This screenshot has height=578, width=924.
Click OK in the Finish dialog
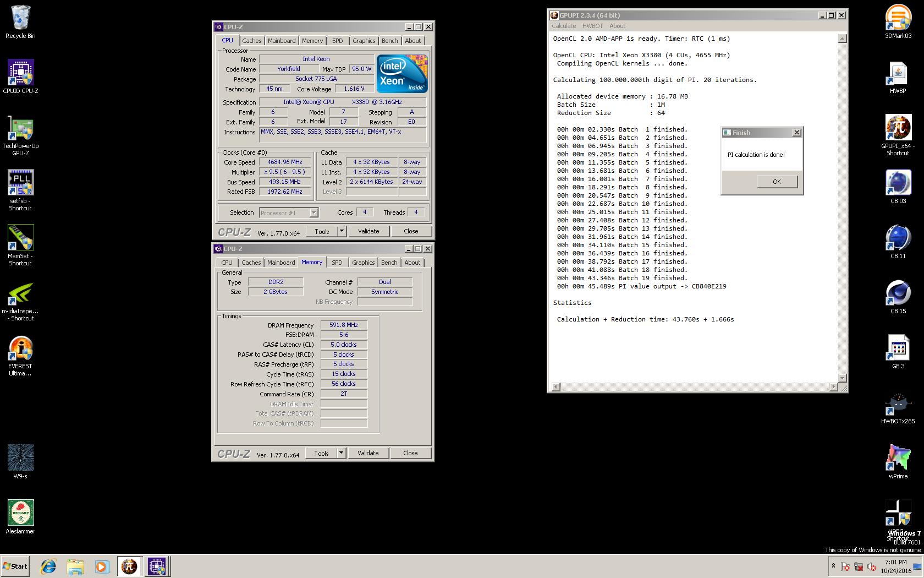tap(777, 182)
